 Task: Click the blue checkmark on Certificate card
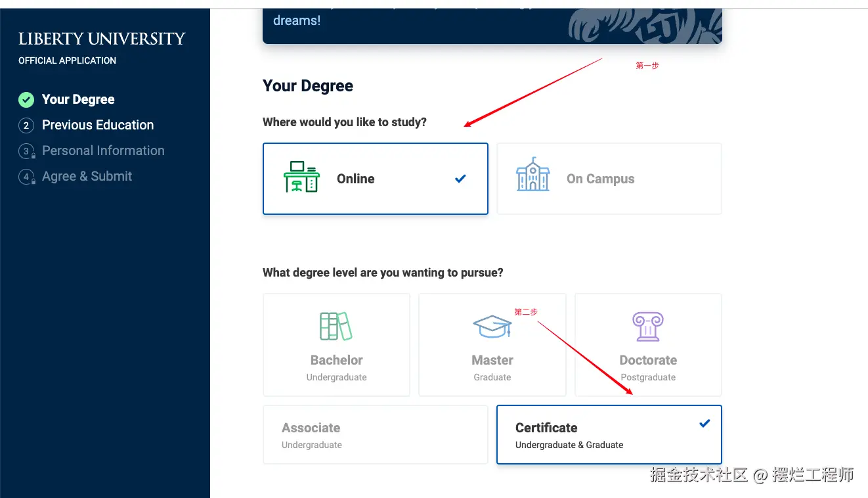point(705,423)
